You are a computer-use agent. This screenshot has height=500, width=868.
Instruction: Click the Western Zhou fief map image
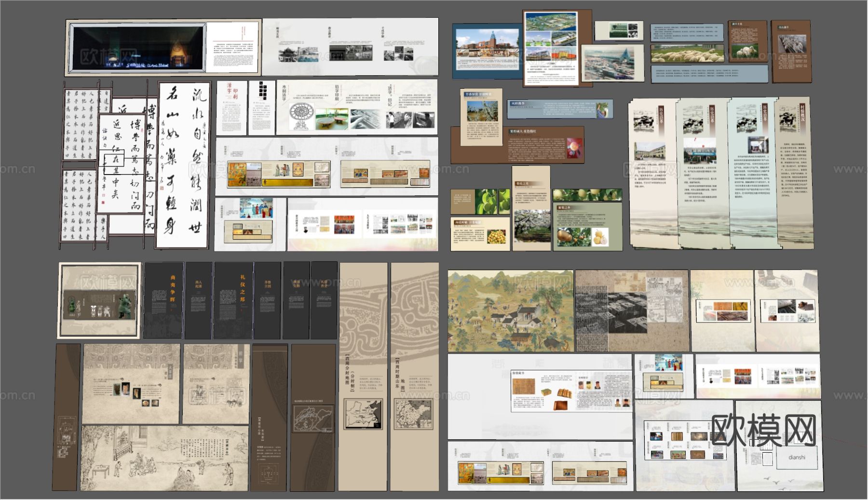[x=363, y=413]
